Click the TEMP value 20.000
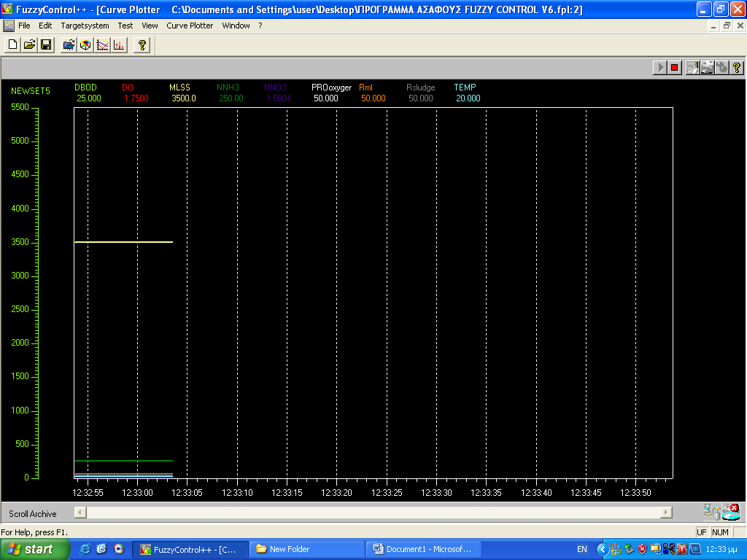 [x=468, y=98]
